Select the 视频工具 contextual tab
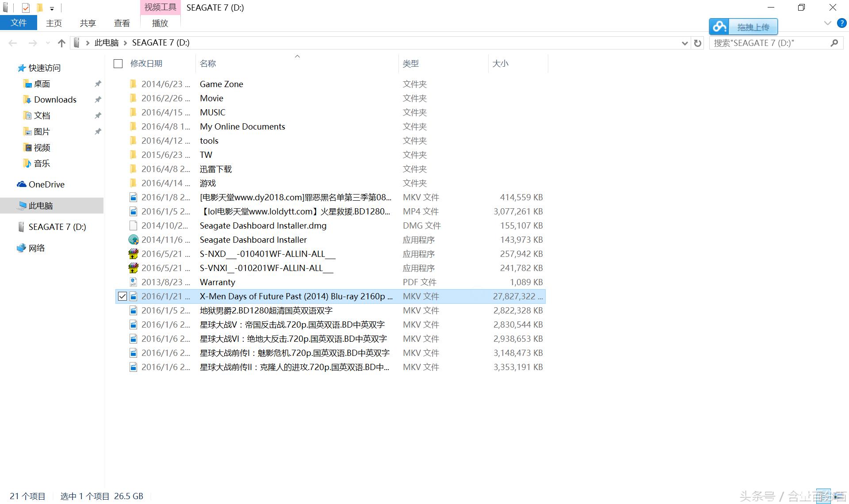 tap(160, 8)
